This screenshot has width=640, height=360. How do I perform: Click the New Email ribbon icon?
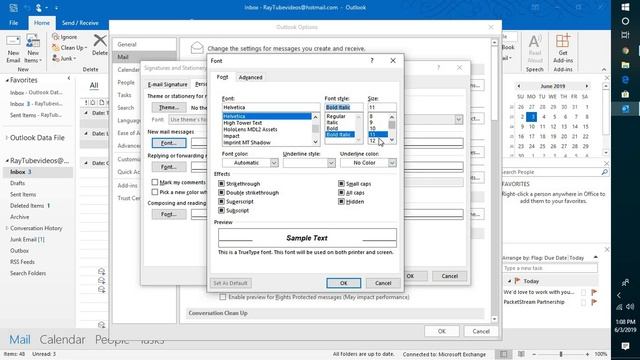tap(13, 49)
